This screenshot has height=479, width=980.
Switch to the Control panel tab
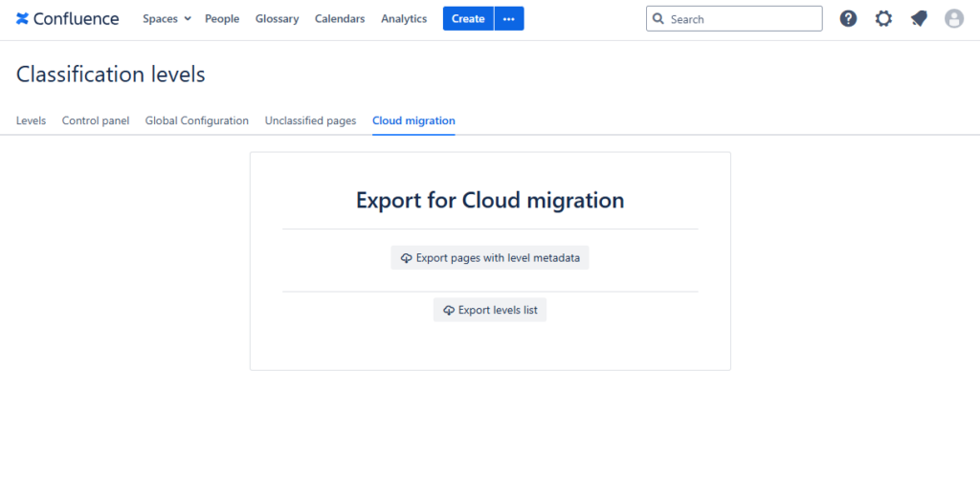96,121
